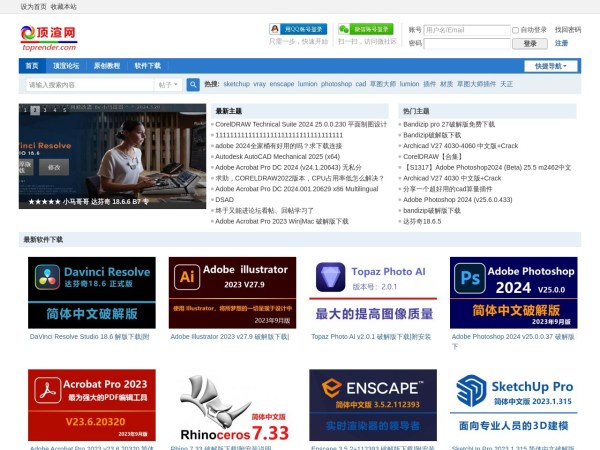Click Adobe Photoshop 2024 v25.0.0.37 caption link
The height and width of the screenshot is (450, 600).
click(513, 341)
